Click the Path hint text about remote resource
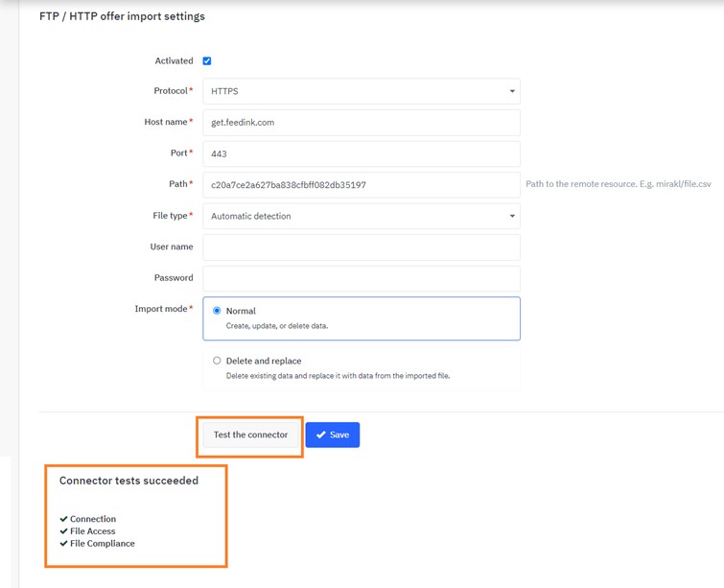The height and width of the screenshot is (588, 724). pos(619,184)
